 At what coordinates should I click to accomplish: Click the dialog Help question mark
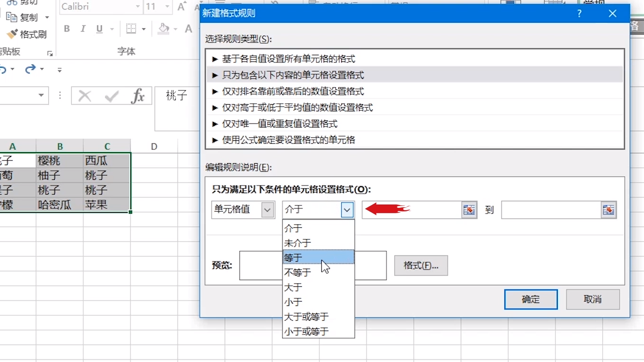tap(579, 14)
